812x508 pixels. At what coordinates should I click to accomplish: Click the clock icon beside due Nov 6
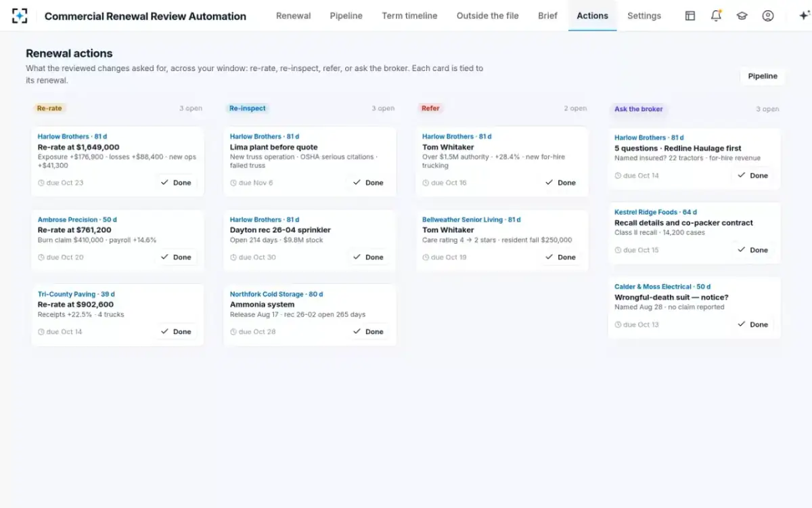coord(233,183)
